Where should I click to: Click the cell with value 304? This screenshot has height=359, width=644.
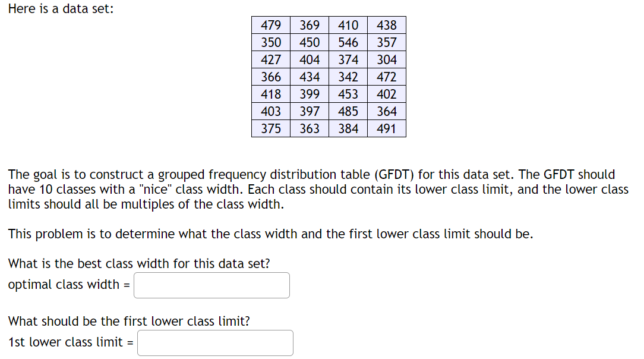point(387,59)
